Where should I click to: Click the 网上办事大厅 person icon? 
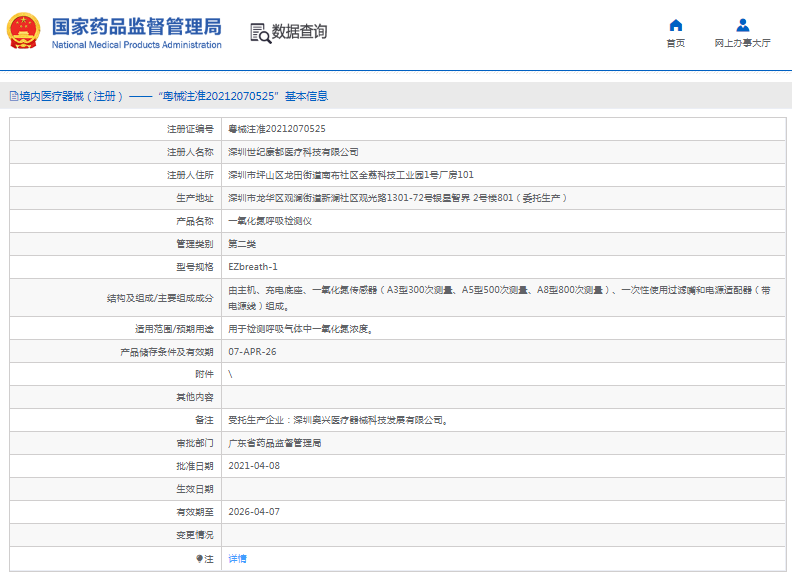[742, 25]
